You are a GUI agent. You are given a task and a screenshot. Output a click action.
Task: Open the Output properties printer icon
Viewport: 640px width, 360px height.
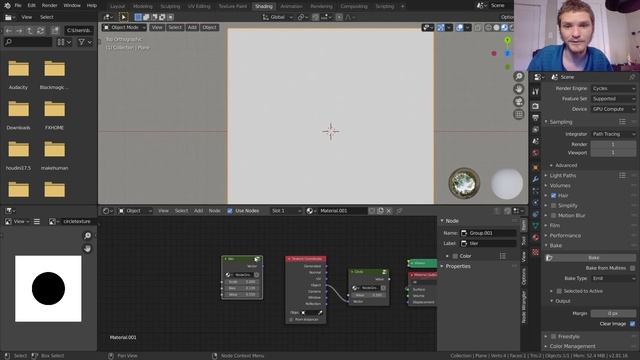tap(536, 118)
